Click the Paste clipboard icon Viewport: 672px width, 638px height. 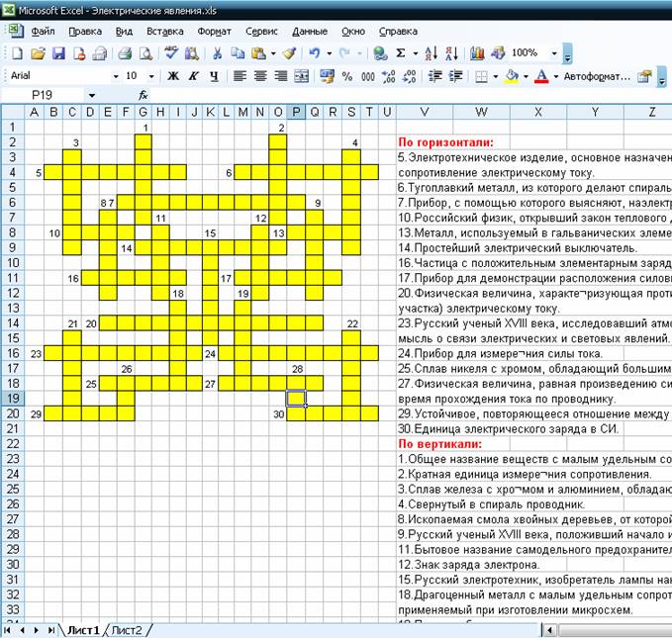(x=258, y=53)
